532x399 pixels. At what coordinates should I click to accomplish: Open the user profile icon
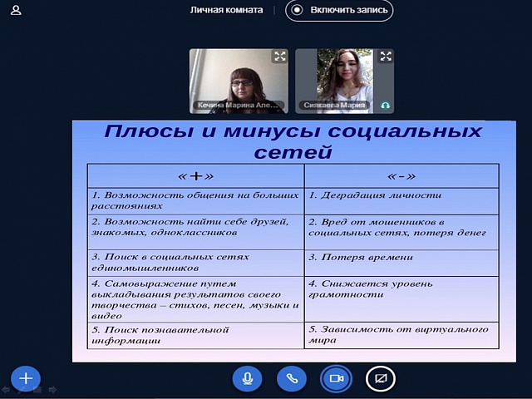[16, 10]
